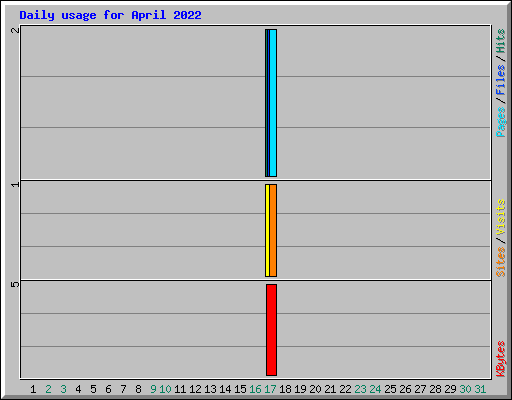Click the 'Daily usage for April 2022' title
The height and width of the screenshot is (400, 512).
(x=110, y=15)
